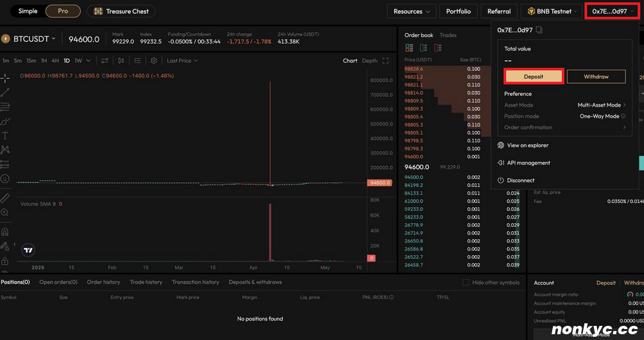This screenshot has height=340, width=644.
Task: Enable Hide other symbols checkbox
Action: 466,282
